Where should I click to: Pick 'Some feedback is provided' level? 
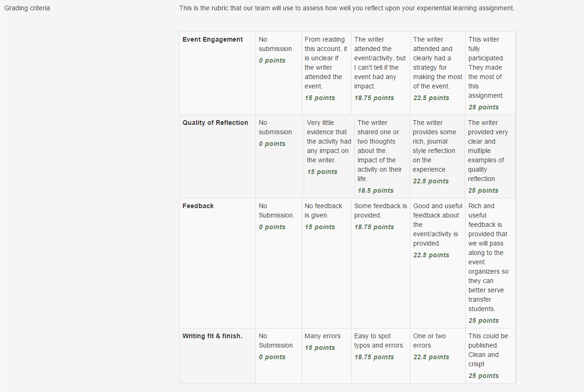coord(380,263)
